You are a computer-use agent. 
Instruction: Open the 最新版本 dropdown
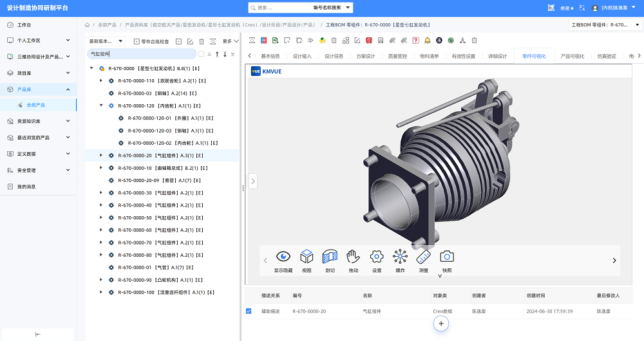(x=106, y=41)
